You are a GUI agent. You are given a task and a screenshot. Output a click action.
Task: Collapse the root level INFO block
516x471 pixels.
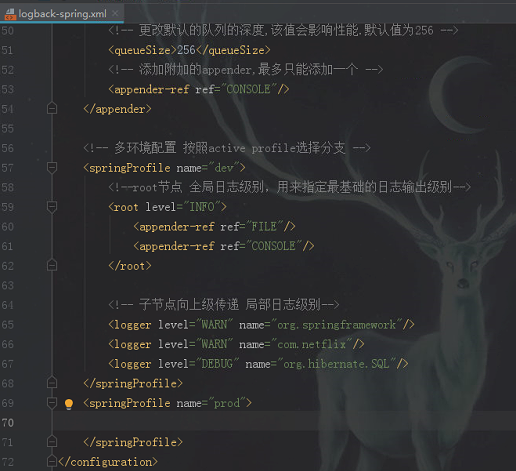pyautogui.click(x=52, y=207)
